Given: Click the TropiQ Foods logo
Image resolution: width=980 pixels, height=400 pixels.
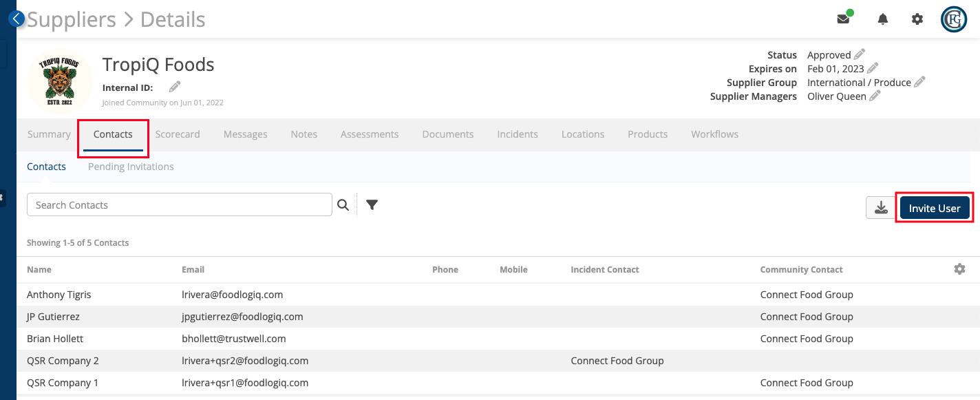Looking at the screenshot, I should tap(59, 81).
